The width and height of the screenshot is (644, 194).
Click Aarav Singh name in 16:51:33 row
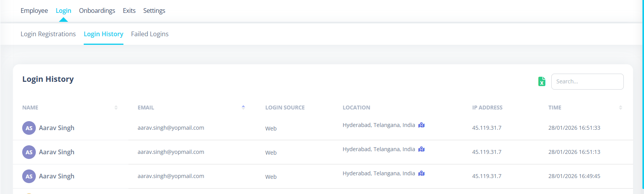coord(56,128)
